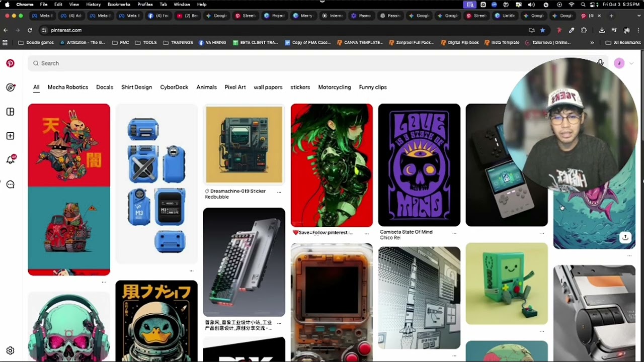Open the boards icon in Pinterest sidebar
The image size is (644, 362).
click(x=10, y=112)
